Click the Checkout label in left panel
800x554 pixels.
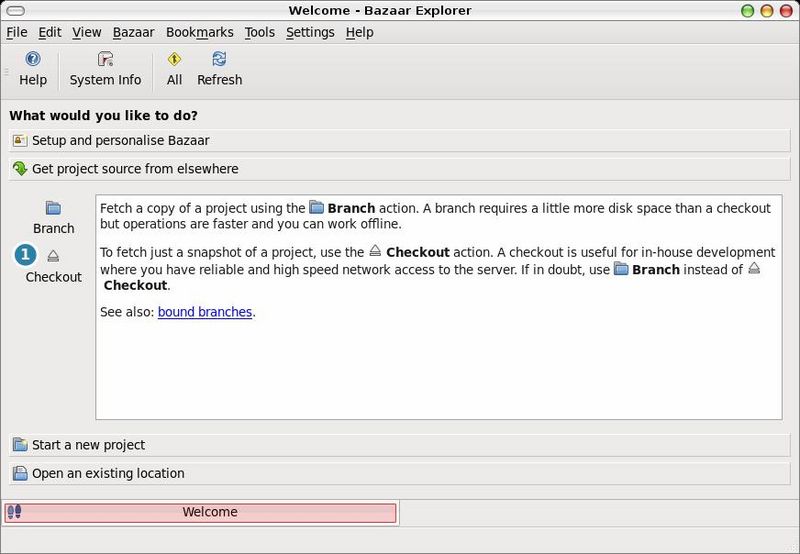click(54, 277)
